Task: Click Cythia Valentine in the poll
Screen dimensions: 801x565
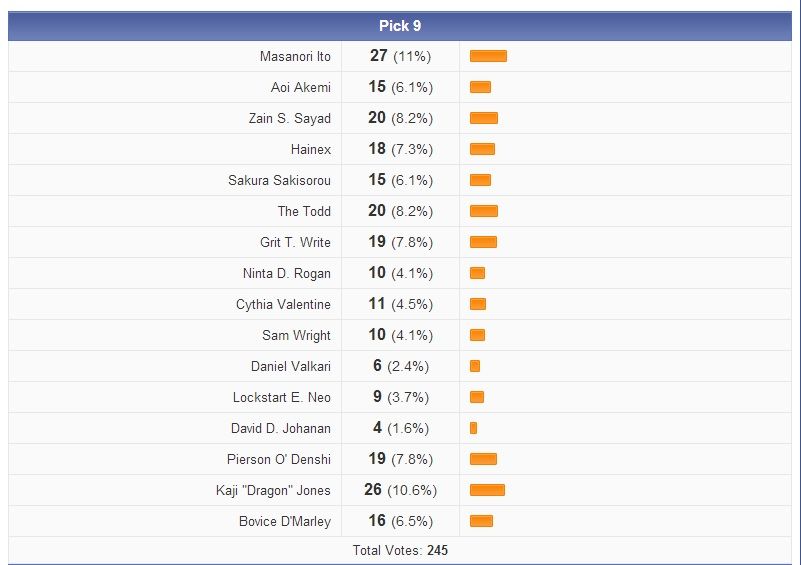Action: [283, 305]
